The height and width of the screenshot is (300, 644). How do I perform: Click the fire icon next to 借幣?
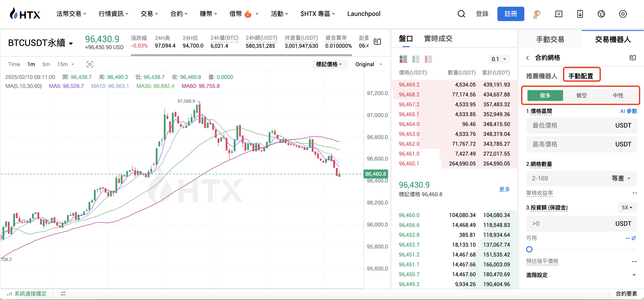[x=248, y=14]
